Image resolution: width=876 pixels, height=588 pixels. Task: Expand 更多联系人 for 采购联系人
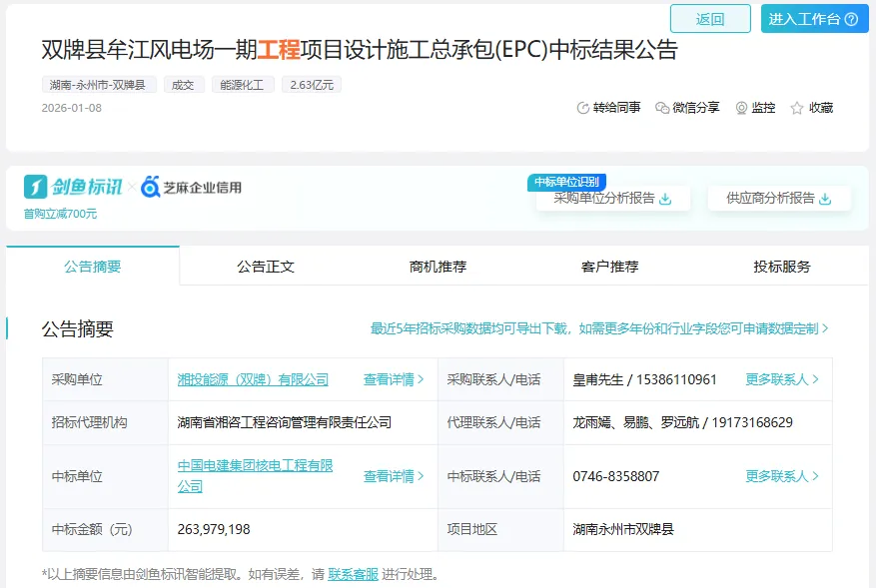point(782,379)
